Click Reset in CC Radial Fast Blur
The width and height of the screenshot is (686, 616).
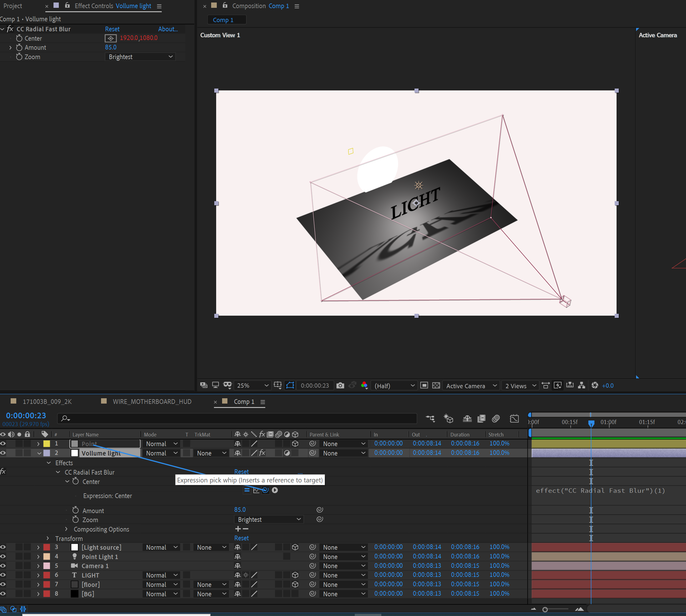(x=112, y=29)
